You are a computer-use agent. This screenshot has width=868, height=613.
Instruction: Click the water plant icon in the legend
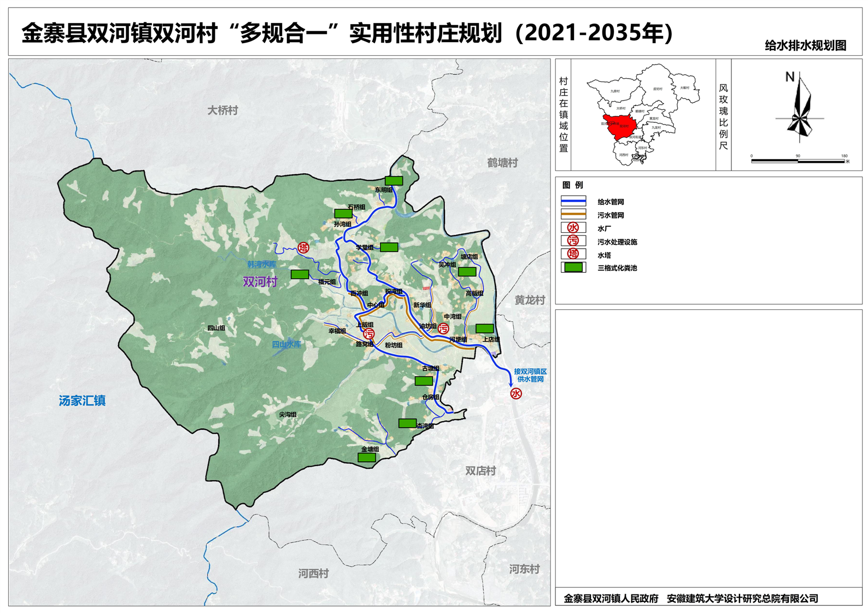(573, 228)
